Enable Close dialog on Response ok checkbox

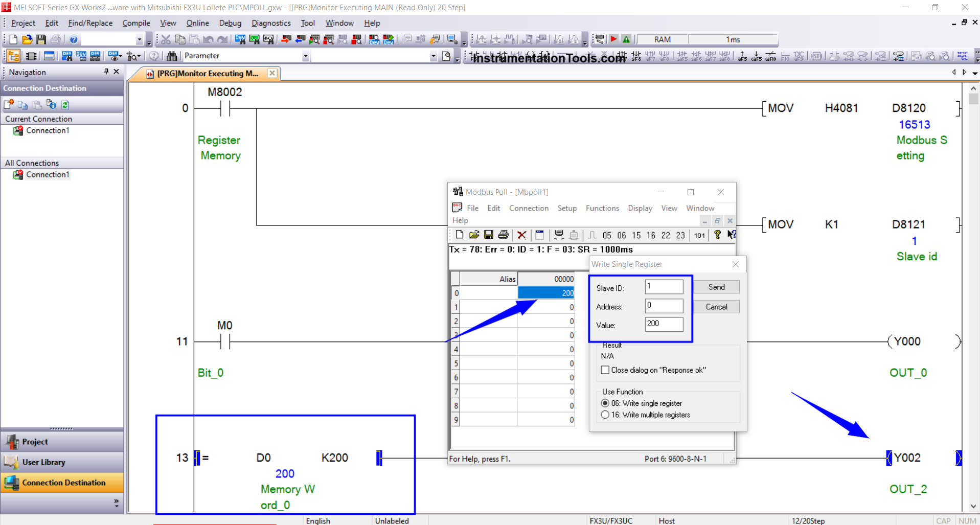click(605, 370)
